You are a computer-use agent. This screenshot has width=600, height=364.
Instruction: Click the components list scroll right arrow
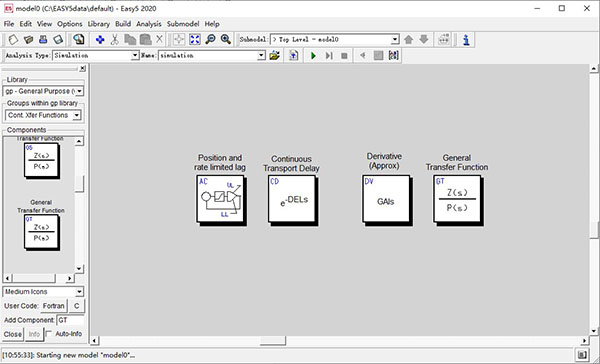pos(69,278)
